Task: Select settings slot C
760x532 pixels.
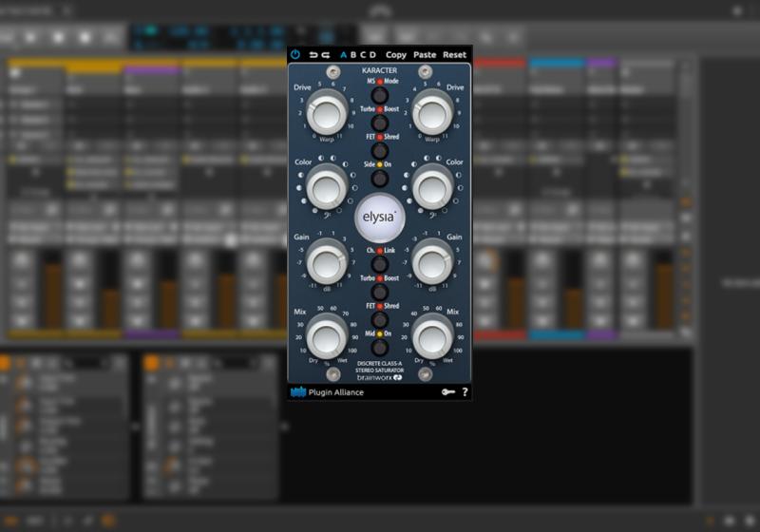Action: click(x=363, y=55)
